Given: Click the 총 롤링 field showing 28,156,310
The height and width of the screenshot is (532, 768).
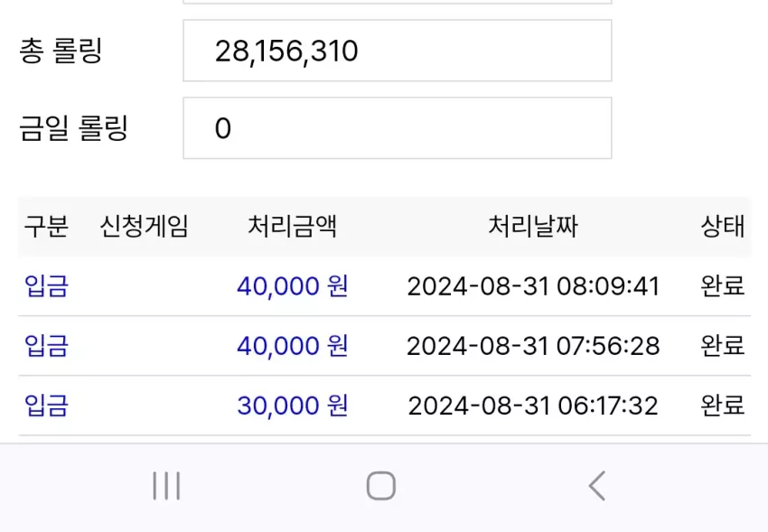Looking at the screenshot, I should click(x=398, y=51).
